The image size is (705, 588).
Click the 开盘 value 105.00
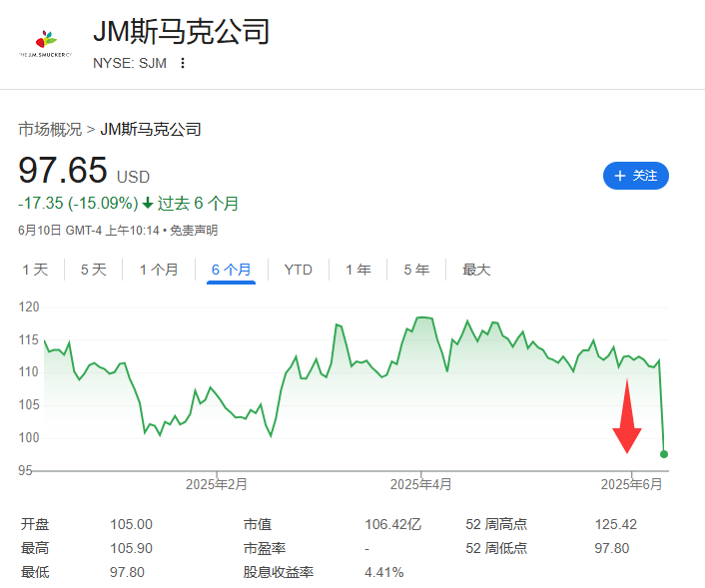[x=131, y=524]
